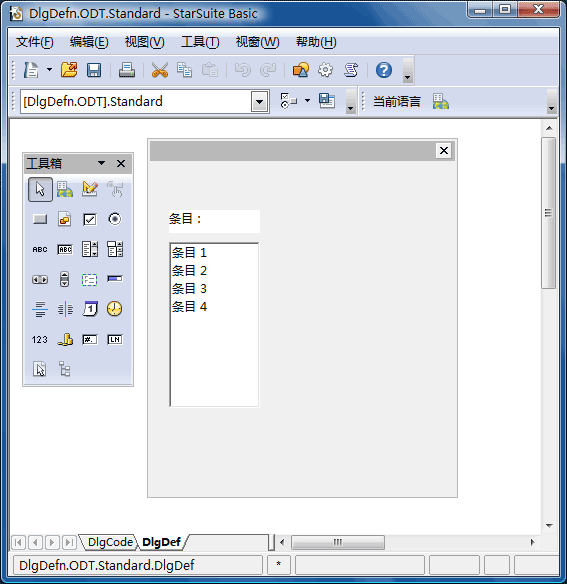Switch to the DlgCode tab
This screenshot has width=567, height=584.
click(x=110, y=542)
